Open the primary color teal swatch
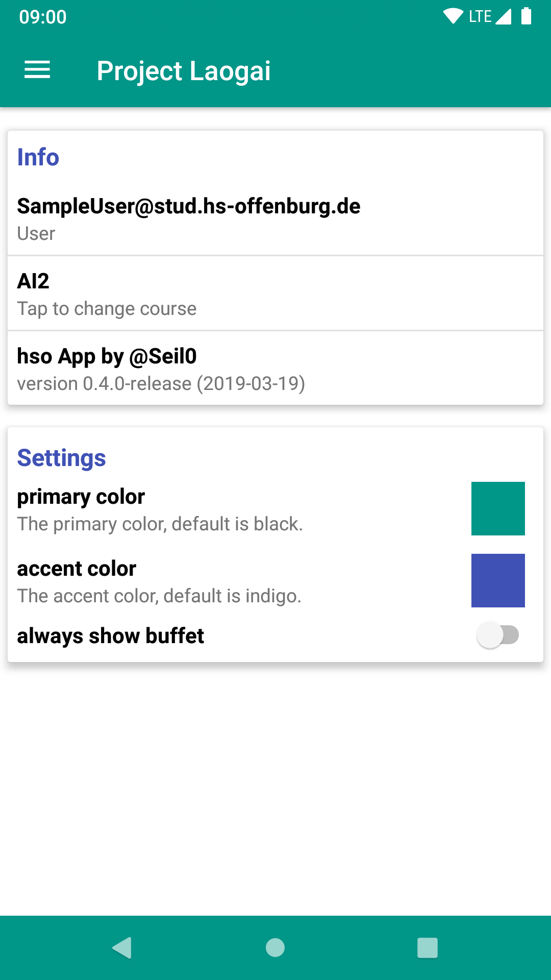This screenshot has height=980, width=551. click(x=498, y=509)
